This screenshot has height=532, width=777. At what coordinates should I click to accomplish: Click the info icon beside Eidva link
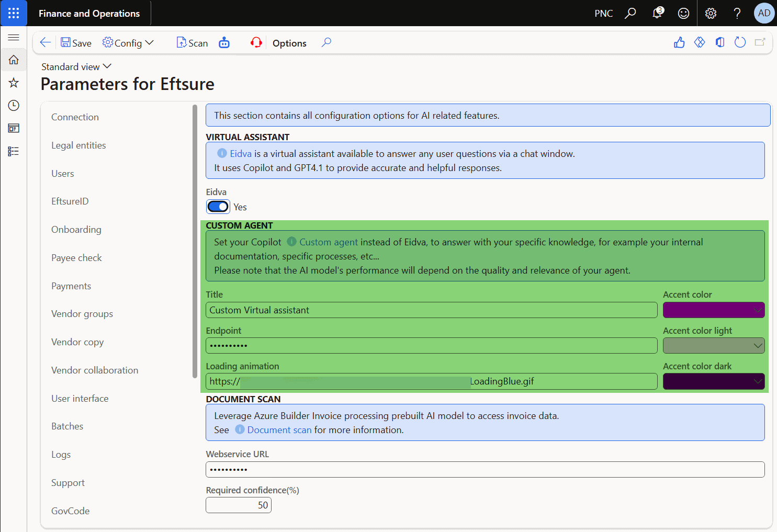pos(222,153)
